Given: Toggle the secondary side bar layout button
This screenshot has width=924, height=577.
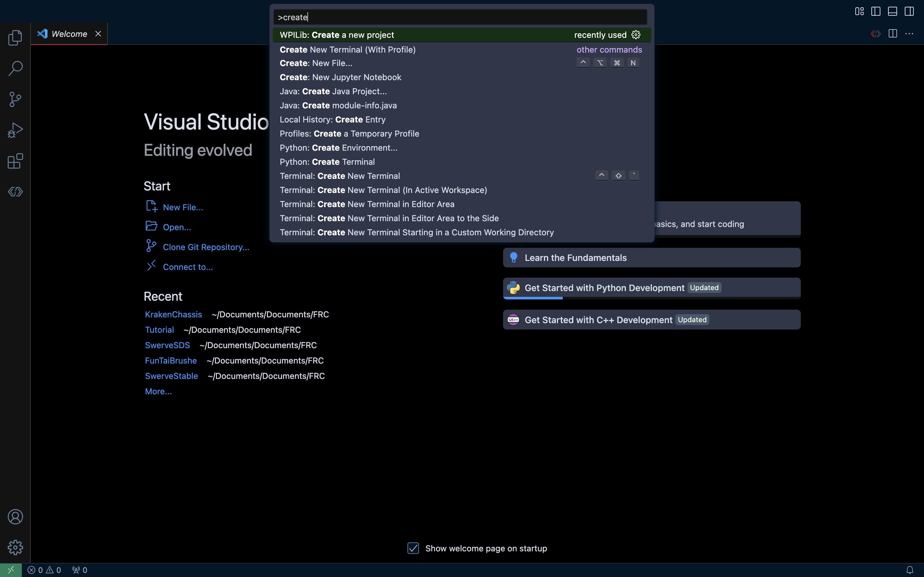Looking at the screenshot, I should tap(909, 11).
